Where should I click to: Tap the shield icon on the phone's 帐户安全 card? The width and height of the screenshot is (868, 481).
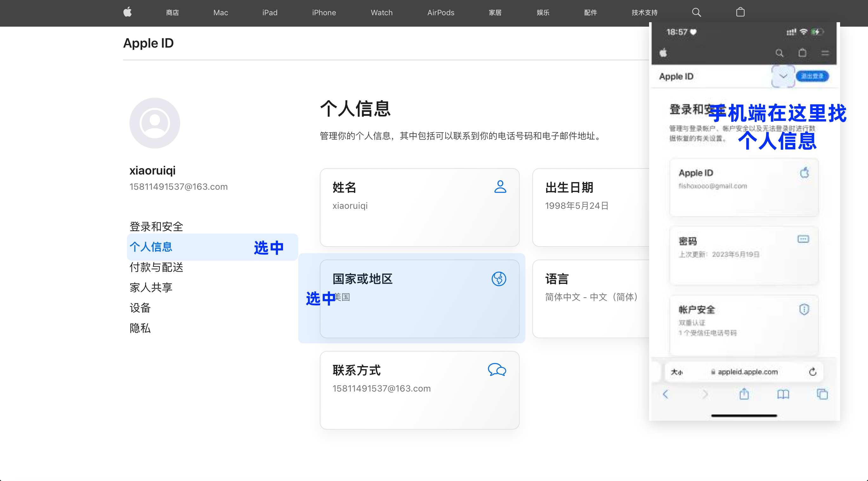804,309
